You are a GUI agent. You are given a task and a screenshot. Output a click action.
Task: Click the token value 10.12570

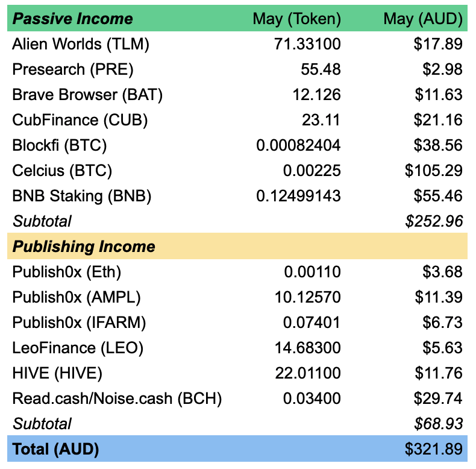click(x=307, y=297)
